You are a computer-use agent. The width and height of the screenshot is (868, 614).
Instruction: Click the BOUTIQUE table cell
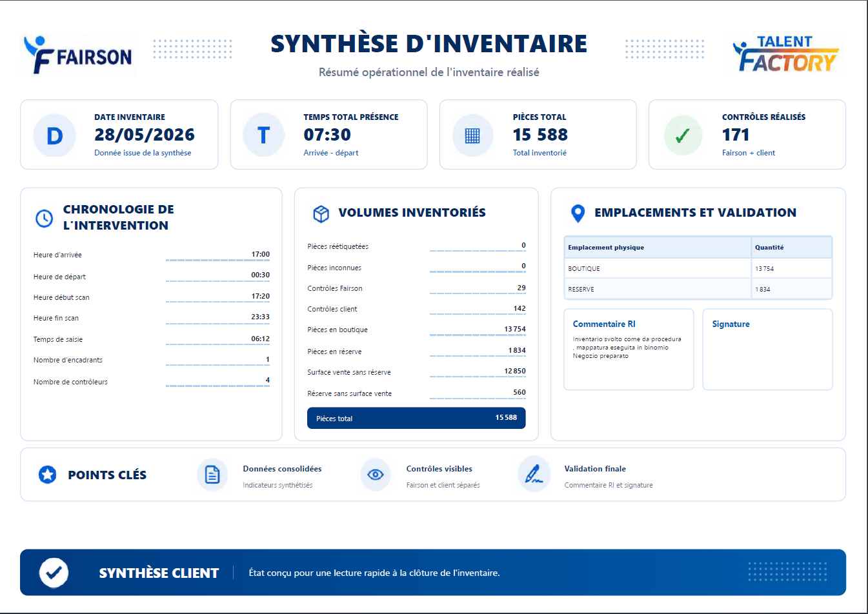(658, 268)
